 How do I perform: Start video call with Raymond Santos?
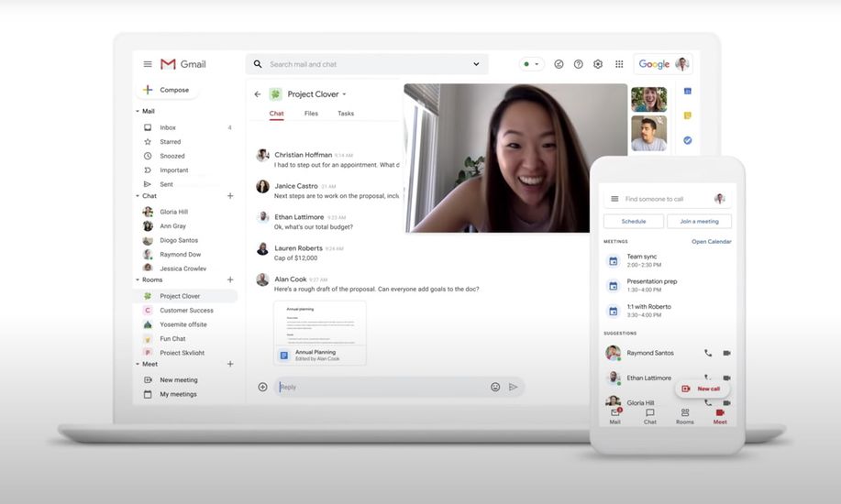click(x=726, y=353)
